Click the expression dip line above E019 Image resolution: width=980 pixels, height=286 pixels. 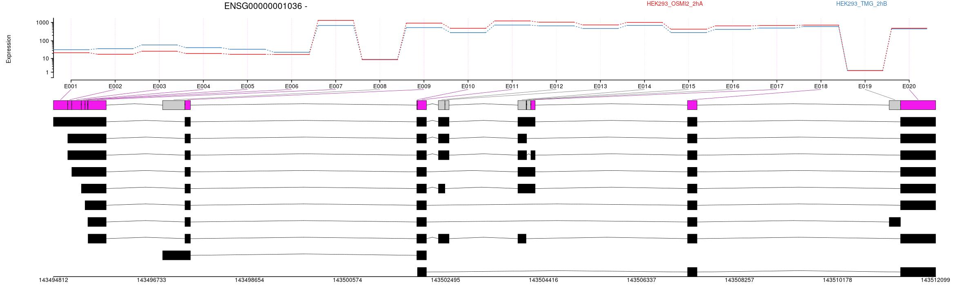click(x=865, y=70)
